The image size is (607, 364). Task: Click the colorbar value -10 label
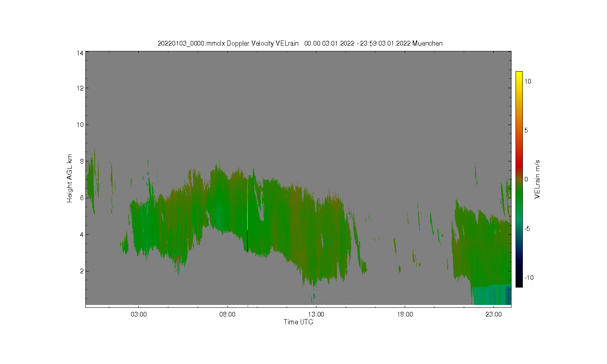(x=529, y=277)
